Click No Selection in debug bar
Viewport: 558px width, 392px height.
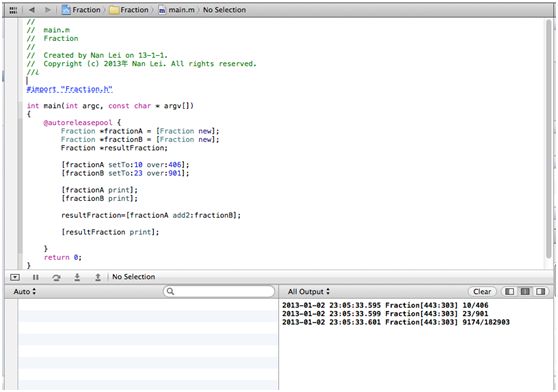pos(133,277)
